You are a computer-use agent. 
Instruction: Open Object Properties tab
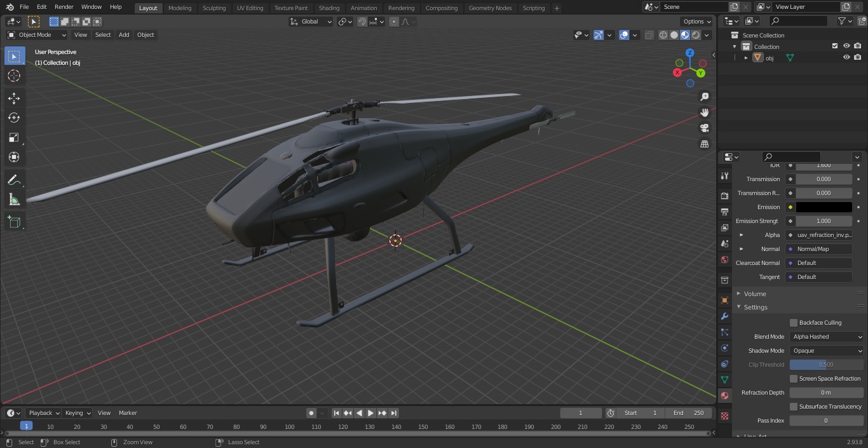(x=724, y=300)
